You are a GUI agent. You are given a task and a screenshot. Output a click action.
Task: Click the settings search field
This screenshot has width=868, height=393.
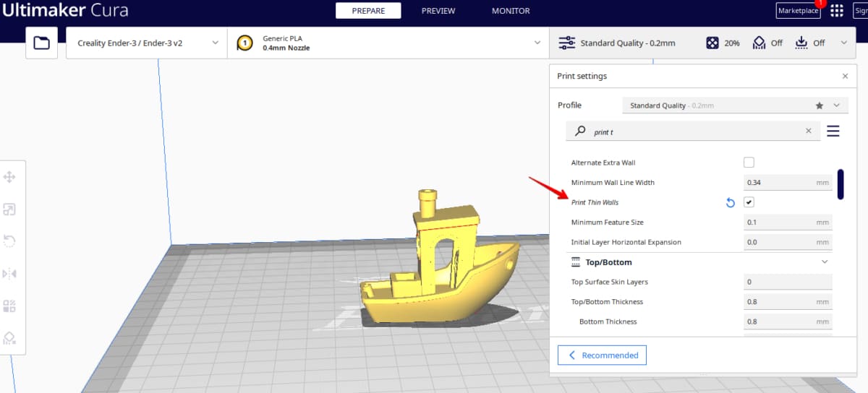tap(693, 131)
